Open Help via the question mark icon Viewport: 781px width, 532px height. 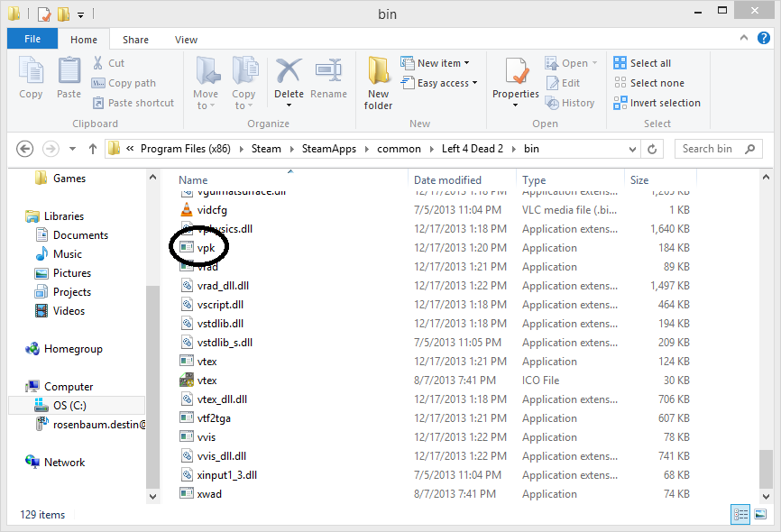point(764,38)
